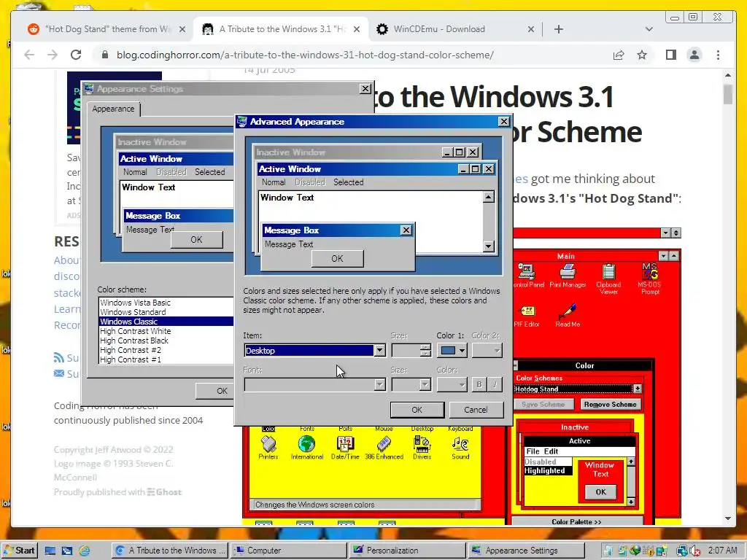Screen dimensions: 747x560
Task: Switch to the WinCDEmu Download tab
Action: pos(454,29)
